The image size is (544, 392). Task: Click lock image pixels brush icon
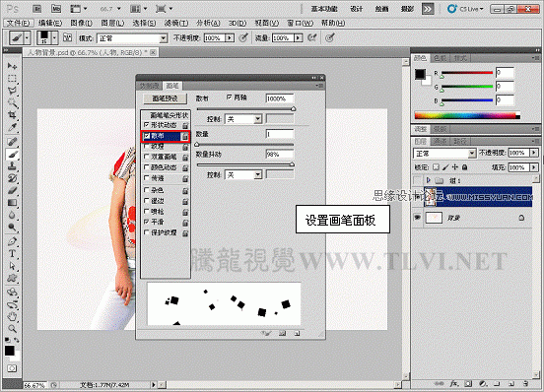(x=445, y=167)
